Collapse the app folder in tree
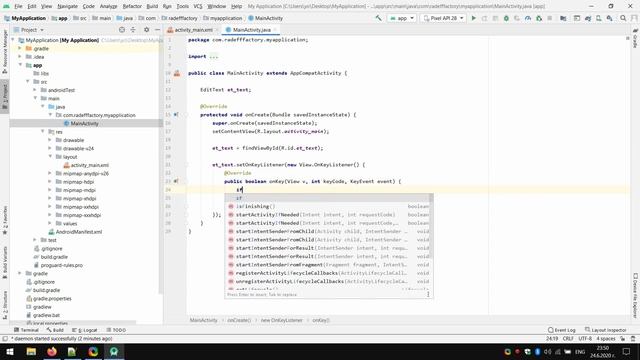The image size is (640, 360). click(x=20, y=65)
